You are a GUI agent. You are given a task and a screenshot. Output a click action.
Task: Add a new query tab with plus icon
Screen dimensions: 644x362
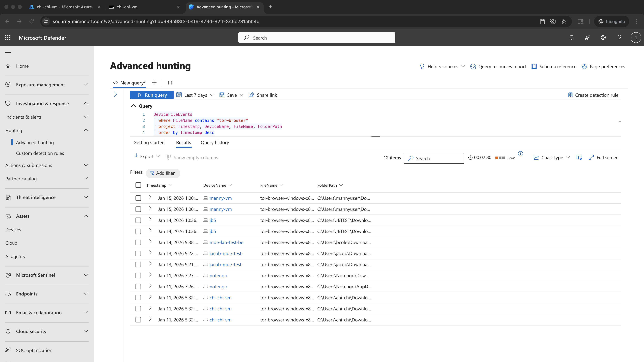154,83
